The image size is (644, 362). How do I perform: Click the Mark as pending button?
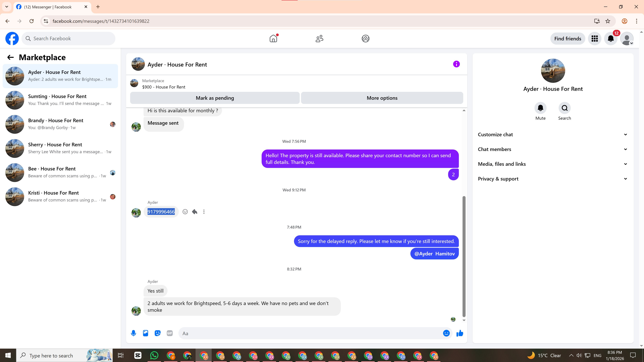click(215, 98)
